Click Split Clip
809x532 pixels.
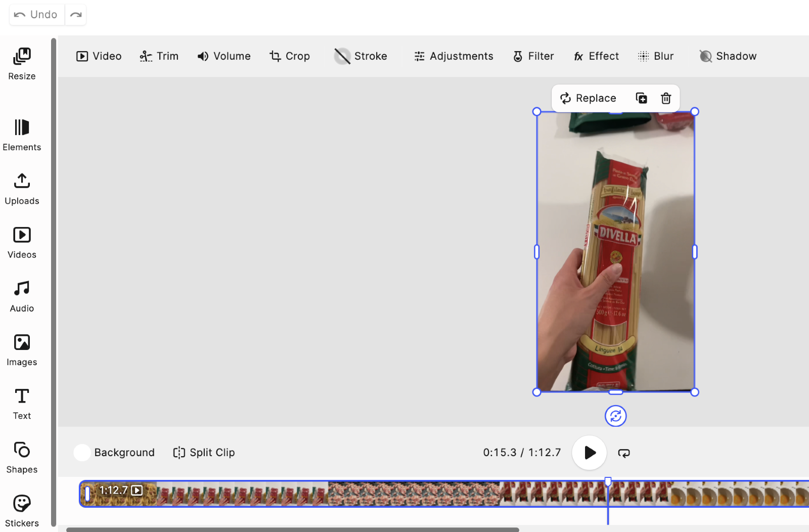click(204, 453)
